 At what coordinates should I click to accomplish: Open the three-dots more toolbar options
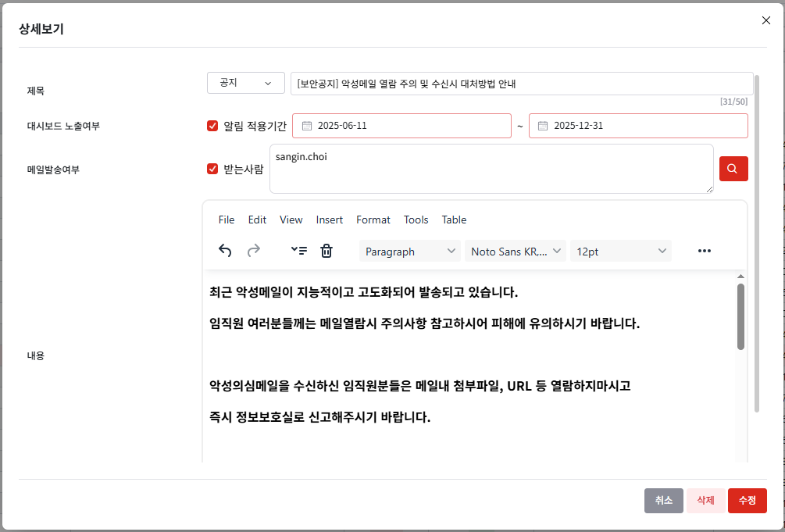tap(705, 251)
